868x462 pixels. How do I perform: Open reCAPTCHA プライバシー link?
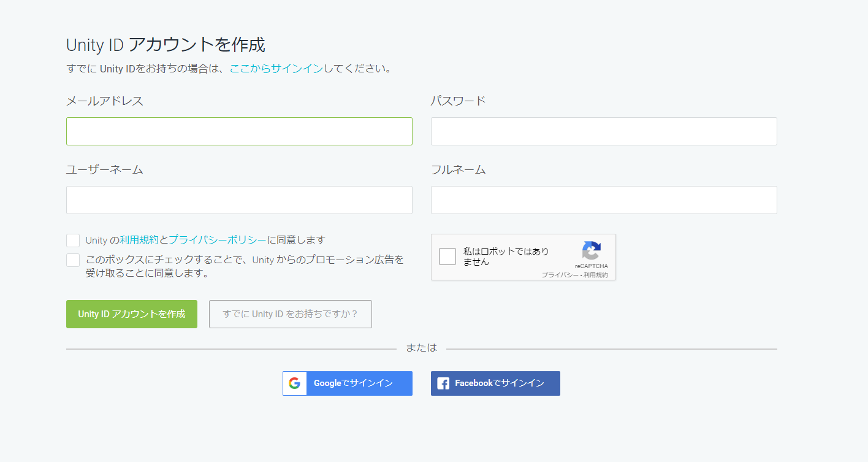click(x=560, y=275)
